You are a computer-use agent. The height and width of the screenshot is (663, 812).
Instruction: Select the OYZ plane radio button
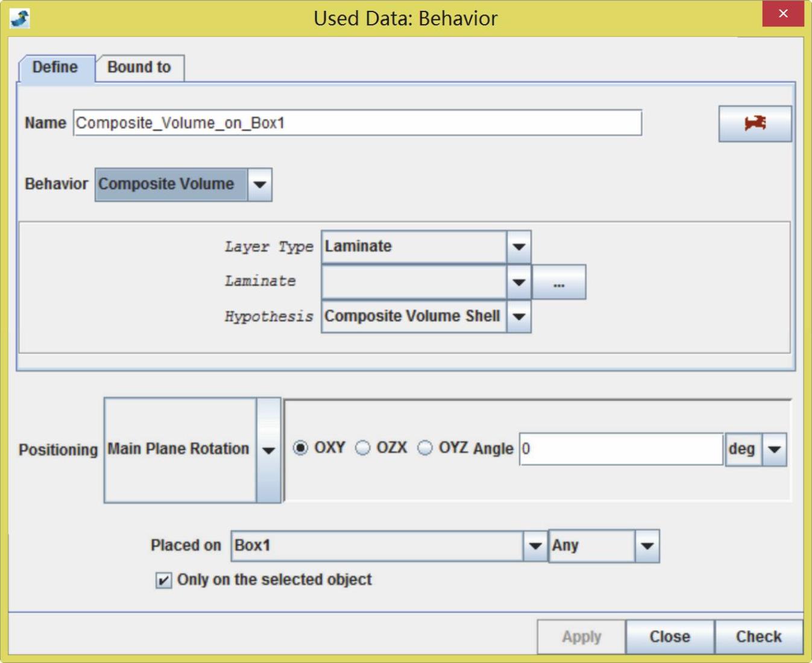coord(425,448)
